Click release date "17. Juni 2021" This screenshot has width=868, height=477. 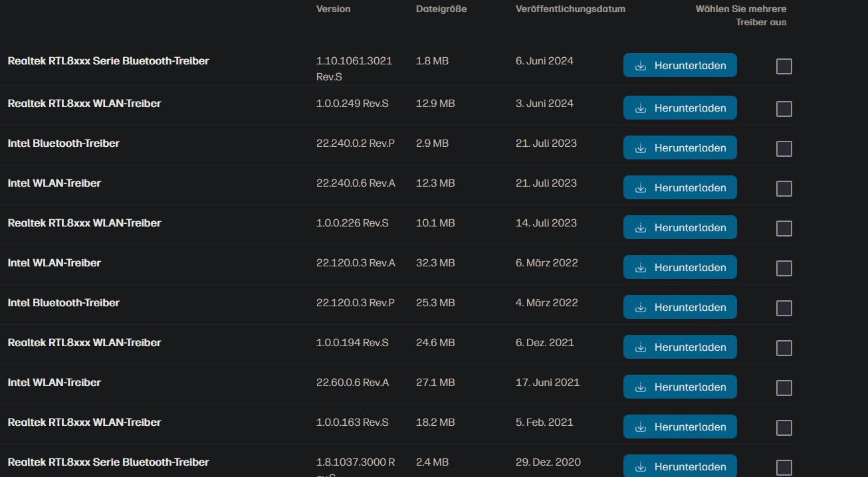[x=548, y=383]
